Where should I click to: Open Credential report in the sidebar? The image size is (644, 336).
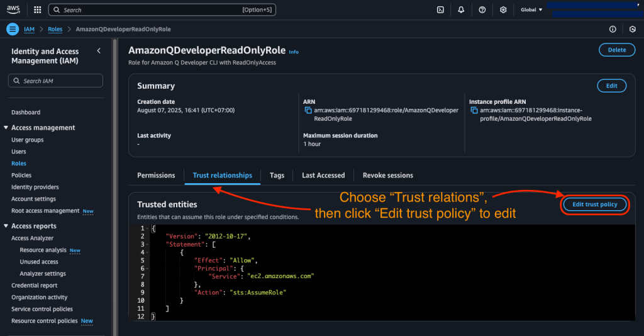point(35,286)
